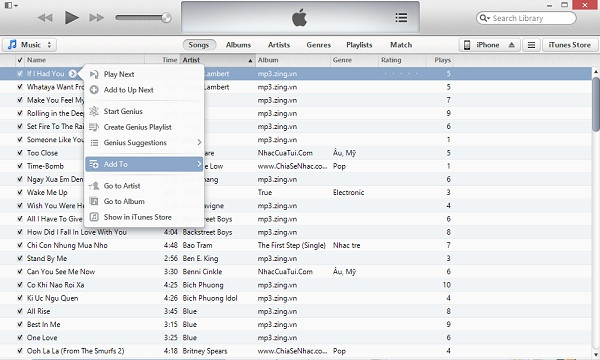600x360 pixels.
Task: Open the Add To submenu
Action: click(144, 164)
